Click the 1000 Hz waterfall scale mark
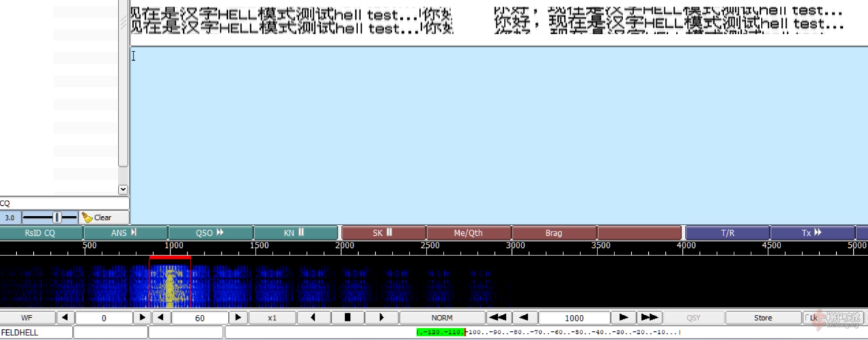This screenshot has width=868, height=340. (x=174, y=246)
